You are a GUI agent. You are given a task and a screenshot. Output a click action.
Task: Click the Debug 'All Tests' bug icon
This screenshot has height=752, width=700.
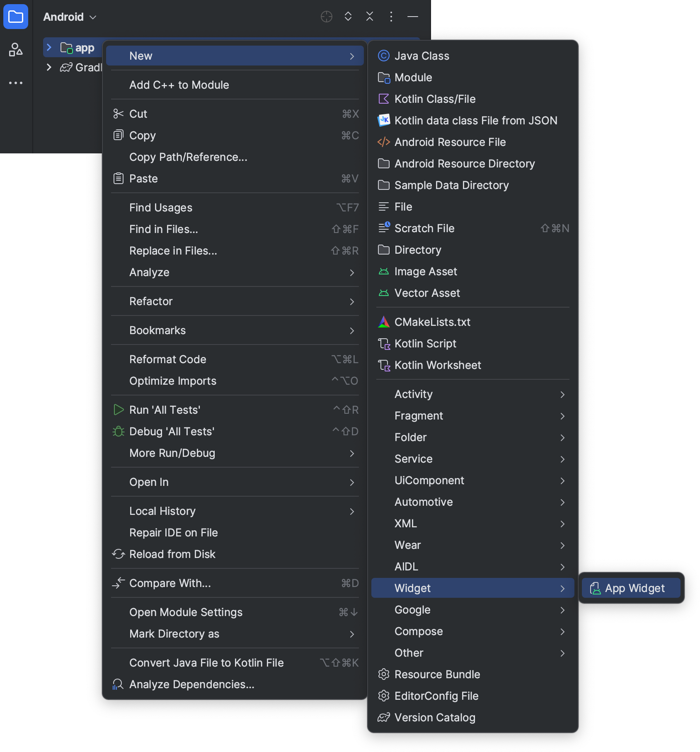(x=119, y=431)
